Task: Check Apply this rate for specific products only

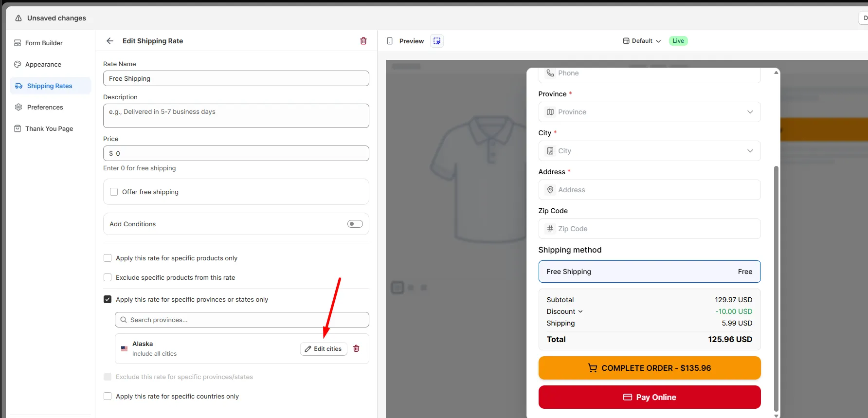Action: point(108,258)
